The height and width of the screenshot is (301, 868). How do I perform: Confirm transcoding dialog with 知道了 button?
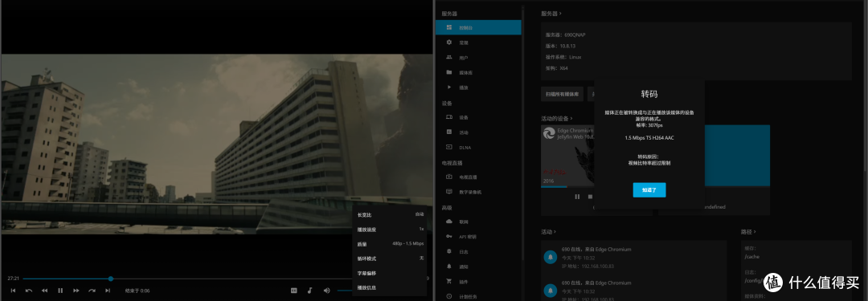click(x=649, y=189)
